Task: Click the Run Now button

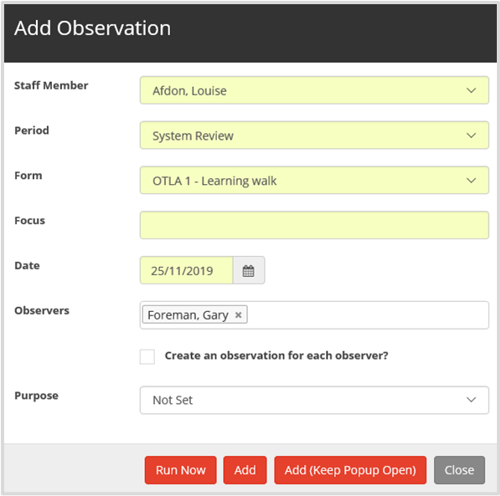Action: pyautogui.click(x=181, y=470)
